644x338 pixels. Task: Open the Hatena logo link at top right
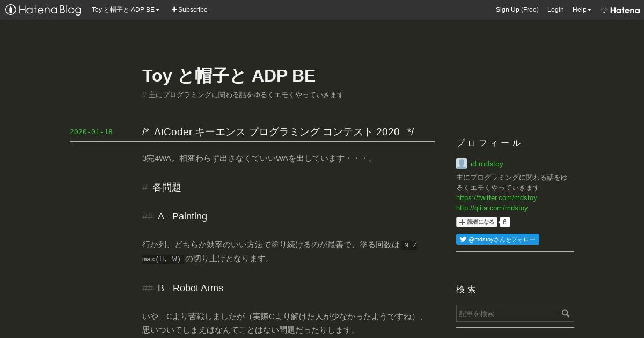pyautogui.click(x=620, y=10)
